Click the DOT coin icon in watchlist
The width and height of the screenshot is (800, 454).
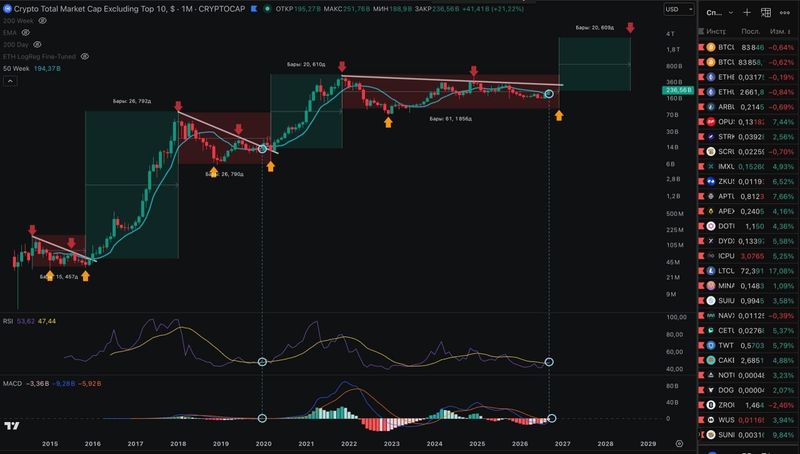pyautogui.click(x=711, y=226)
